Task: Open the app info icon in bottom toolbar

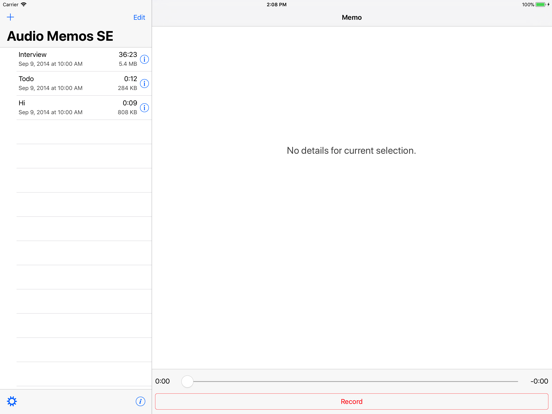Action: (x=140, y=401)
